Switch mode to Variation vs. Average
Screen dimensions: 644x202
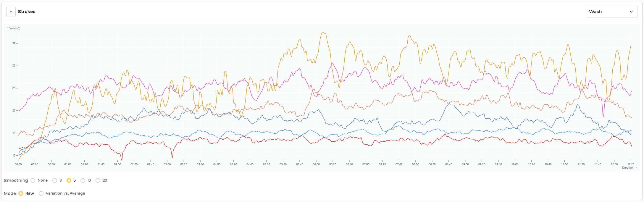[x=41, y=193]
